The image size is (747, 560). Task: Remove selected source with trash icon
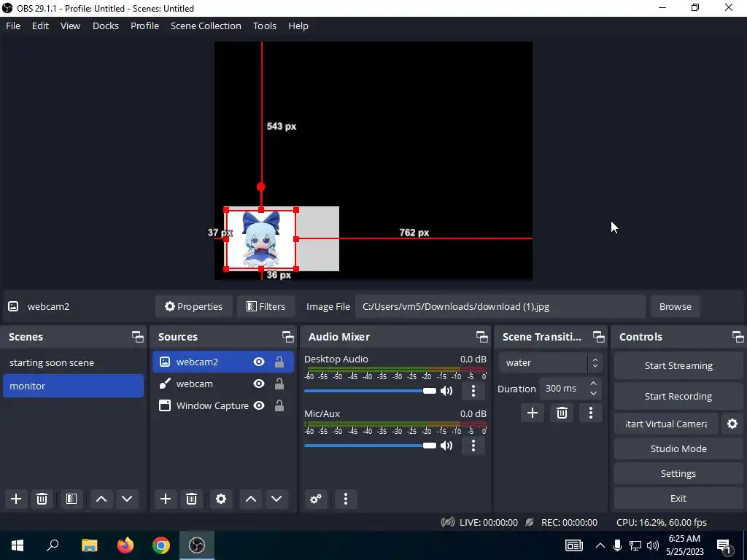pyautogui.click(x=191, y=499)
